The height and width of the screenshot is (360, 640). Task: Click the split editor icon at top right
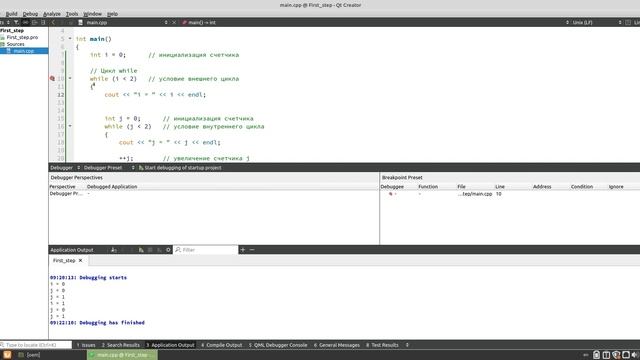point(628,22)
